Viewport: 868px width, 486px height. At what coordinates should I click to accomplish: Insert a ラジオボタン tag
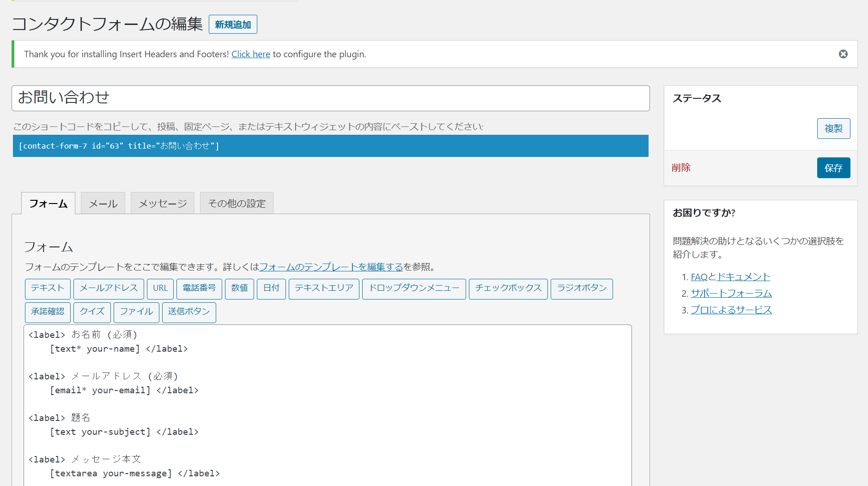(x=582, y=288)
